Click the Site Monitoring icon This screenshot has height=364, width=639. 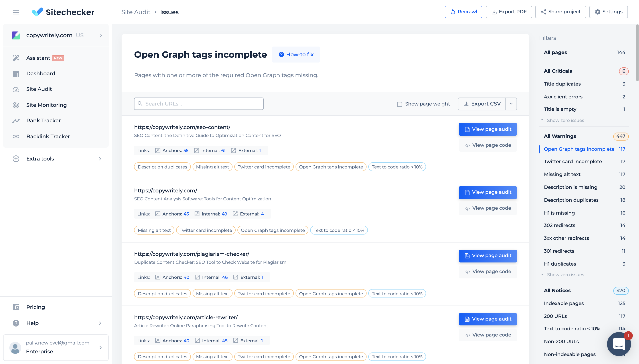[x=16, y=105]
